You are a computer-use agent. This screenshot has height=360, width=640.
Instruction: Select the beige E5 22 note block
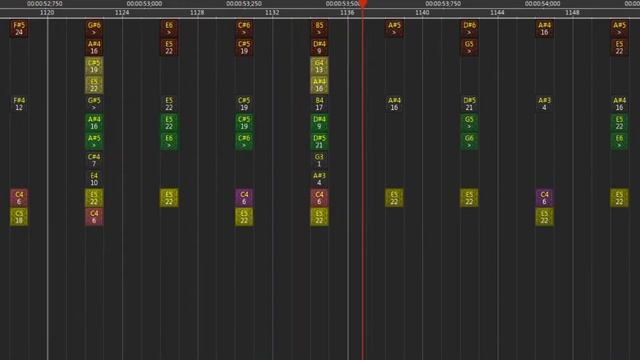[94, 85]
